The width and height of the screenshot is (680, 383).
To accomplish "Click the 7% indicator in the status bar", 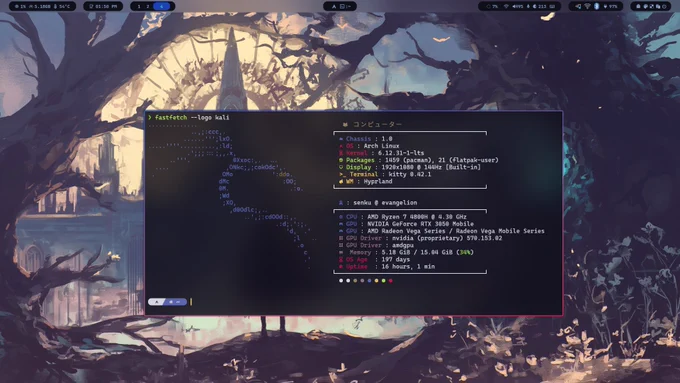I will coord(492,6).
